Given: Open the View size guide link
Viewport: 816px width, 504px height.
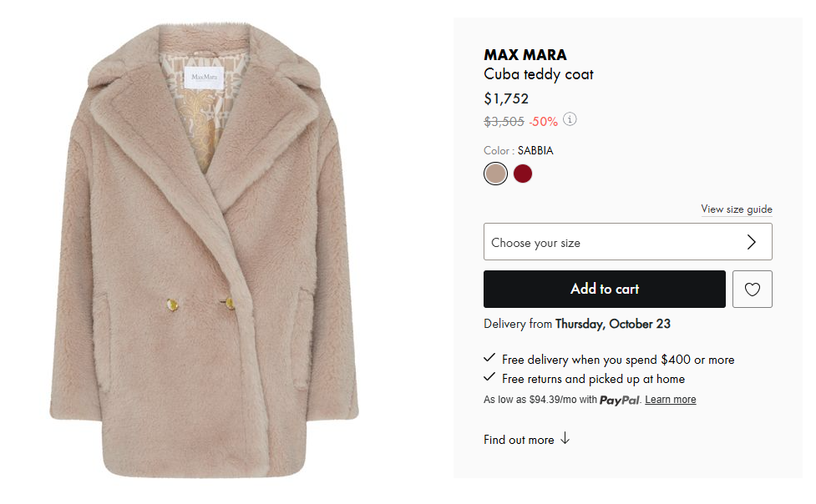Looking at the screenshot, I should click(736, 209).
